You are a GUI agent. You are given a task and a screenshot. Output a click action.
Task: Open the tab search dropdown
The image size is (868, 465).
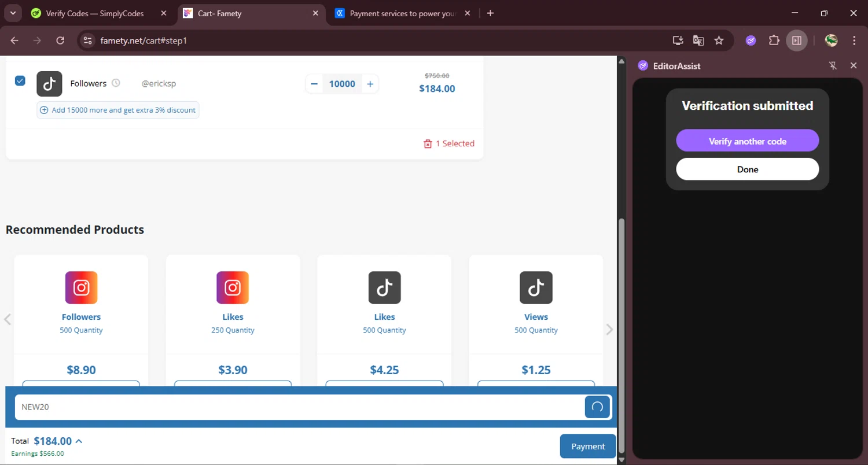tap(13, 13)
